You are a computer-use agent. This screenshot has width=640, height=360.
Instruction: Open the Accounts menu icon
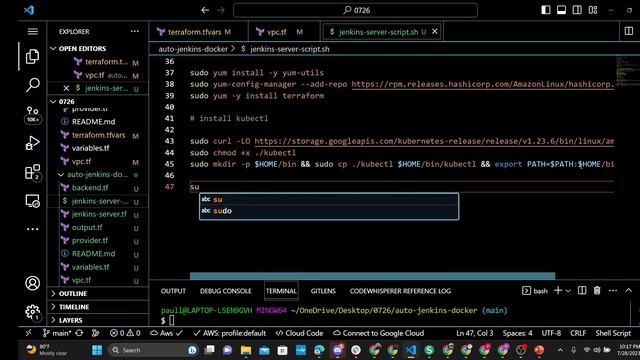32,283
